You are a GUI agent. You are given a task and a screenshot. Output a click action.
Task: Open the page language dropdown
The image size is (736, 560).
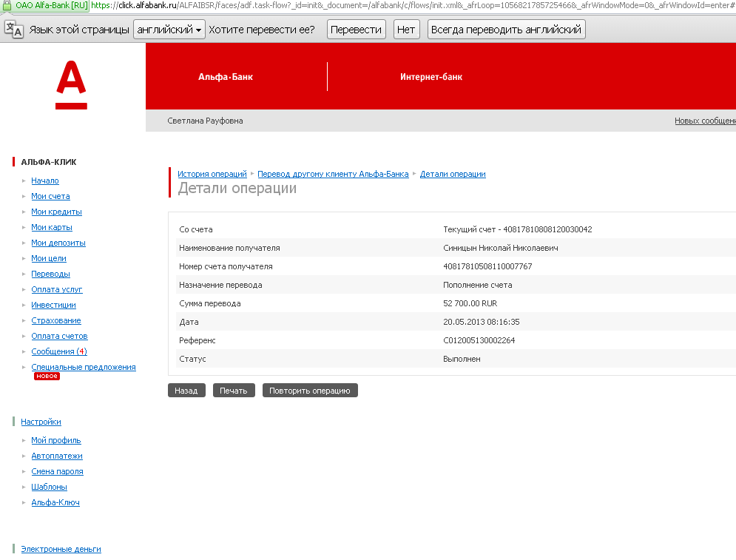[x=169, y=30]
